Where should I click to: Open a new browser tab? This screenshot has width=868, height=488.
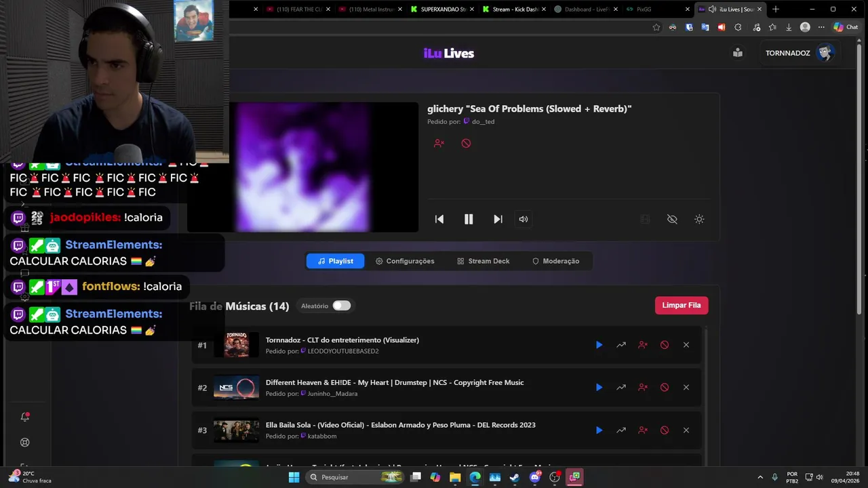click(776, 9)
